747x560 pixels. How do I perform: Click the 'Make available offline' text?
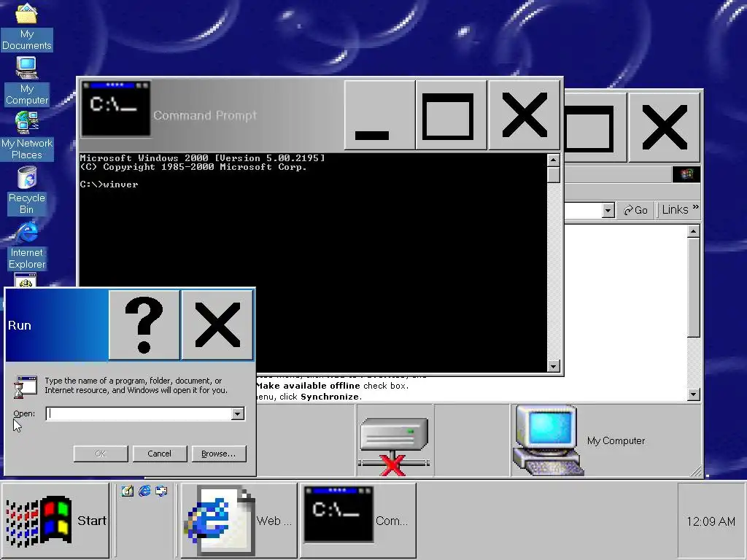coord(309,386)
